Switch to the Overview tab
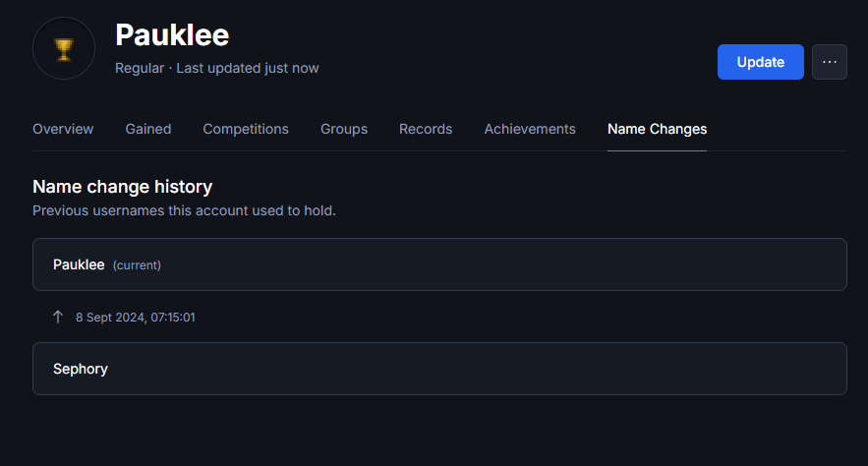This screenshot has width=868, height=466. point(63,129)
